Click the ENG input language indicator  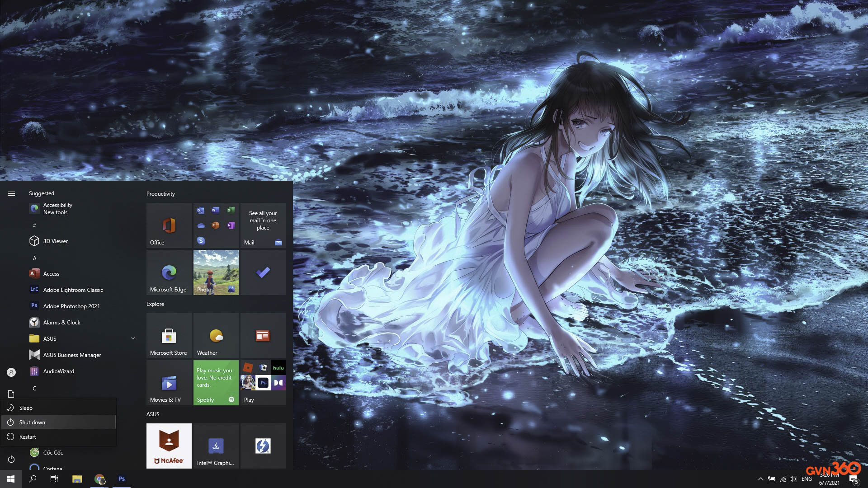(x=807, y=479)
